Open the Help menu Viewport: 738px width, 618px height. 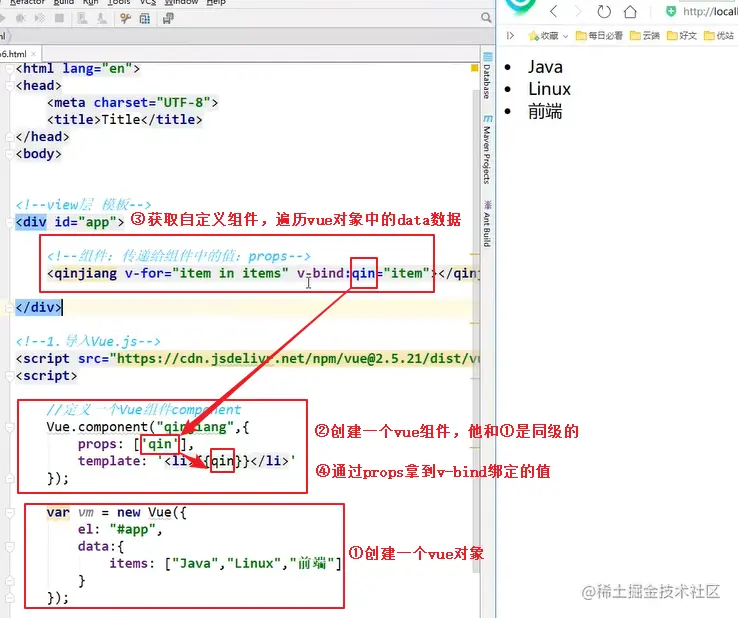[x=216, y=2]
